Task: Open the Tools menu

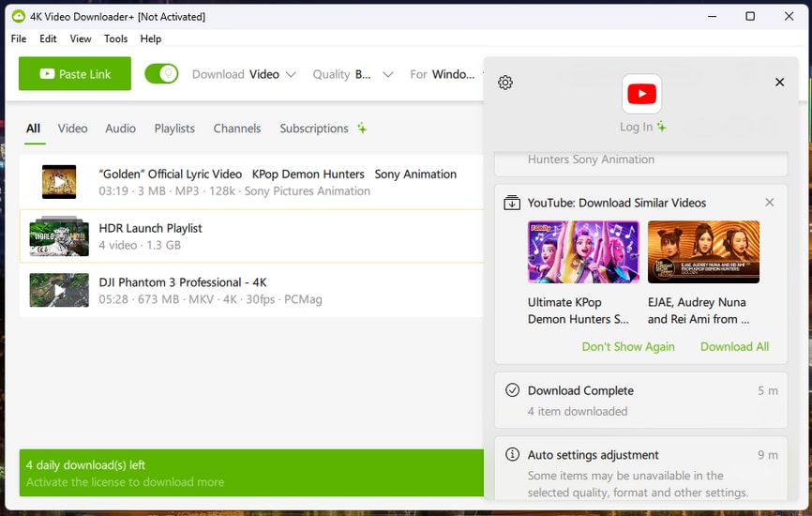Action: point(116,39)
